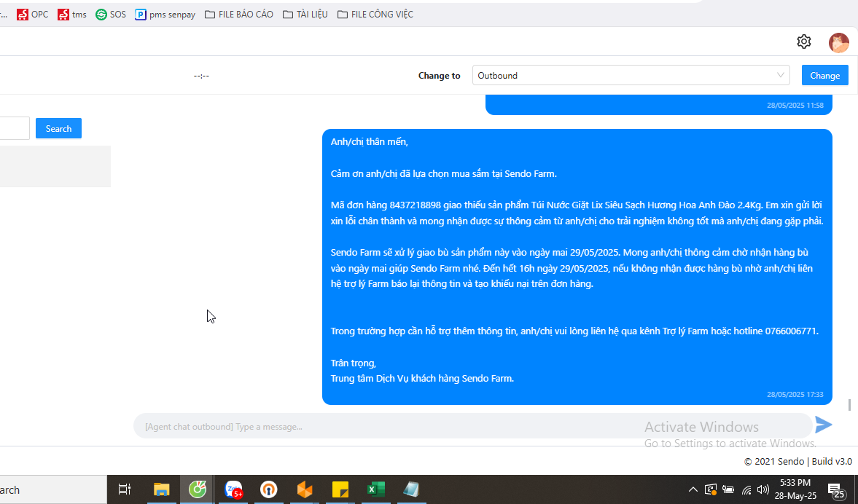
Task: Open the TÀI LIỆU bookmark folder
Action: click(305, 15)
